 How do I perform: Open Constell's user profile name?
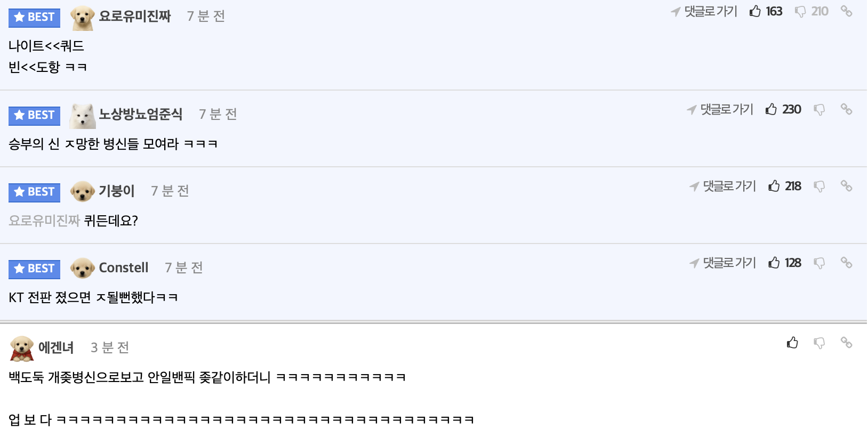tap(124, 267)
